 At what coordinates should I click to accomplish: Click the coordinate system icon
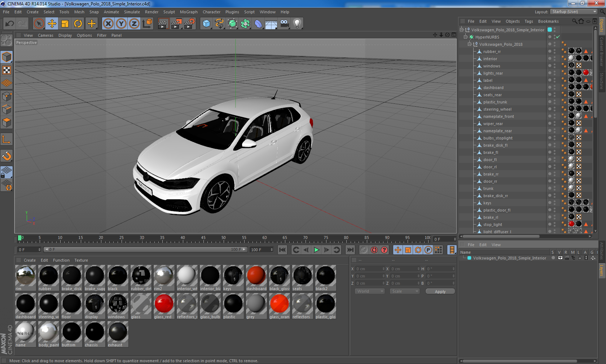[x=147, y=24]
